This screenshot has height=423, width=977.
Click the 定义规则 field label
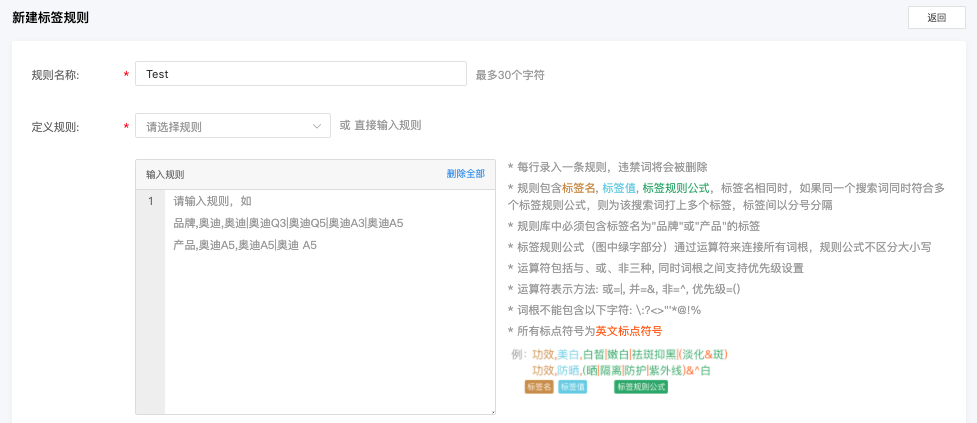click(x=55, y=127)
